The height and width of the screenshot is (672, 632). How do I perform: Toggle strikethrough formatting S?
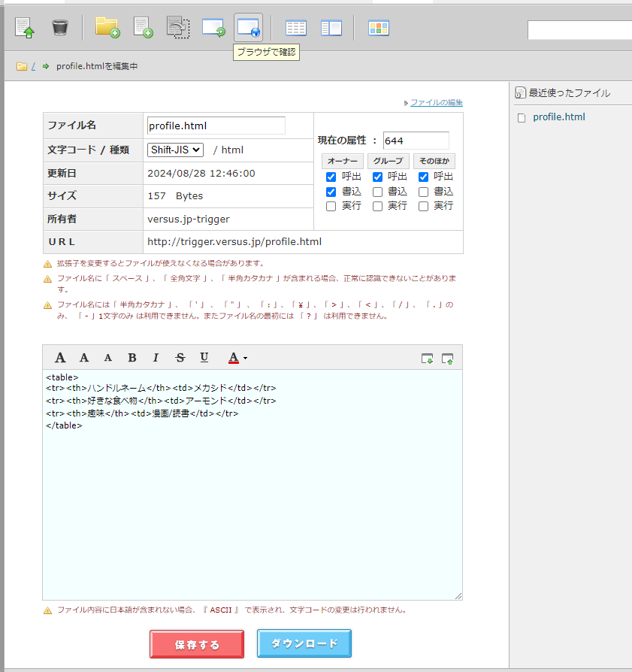pyautogui.click(x=180, y=358)
